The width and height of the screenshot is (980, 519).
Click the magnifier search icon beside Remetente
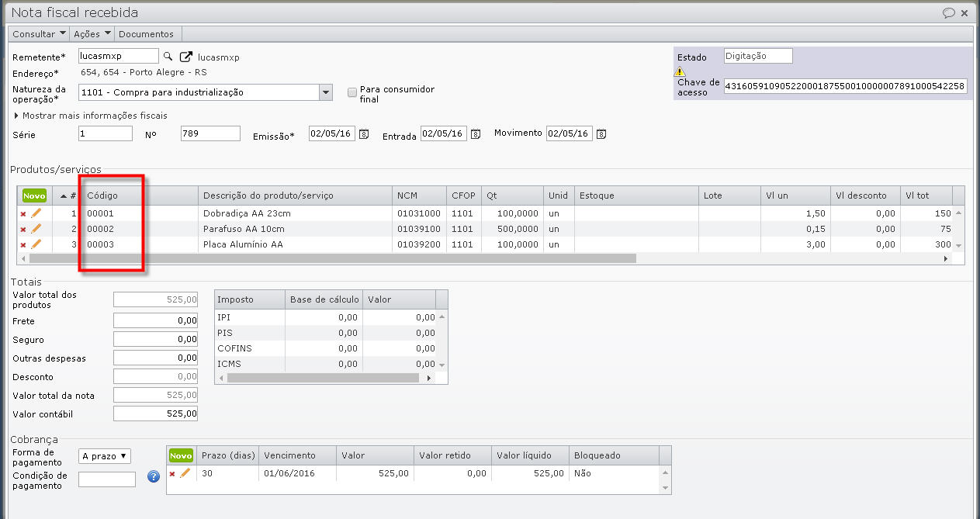point(167,57)
